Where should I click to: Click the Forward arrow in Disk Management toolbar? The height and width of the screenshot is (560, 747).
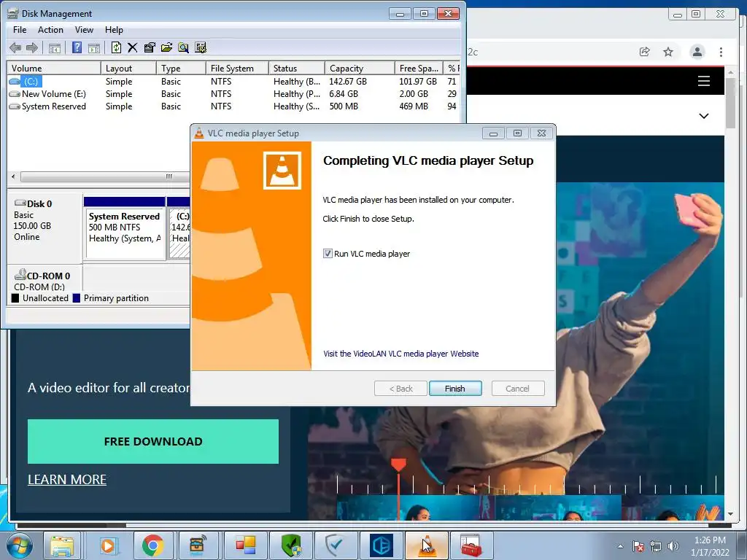tap(32, 47)
